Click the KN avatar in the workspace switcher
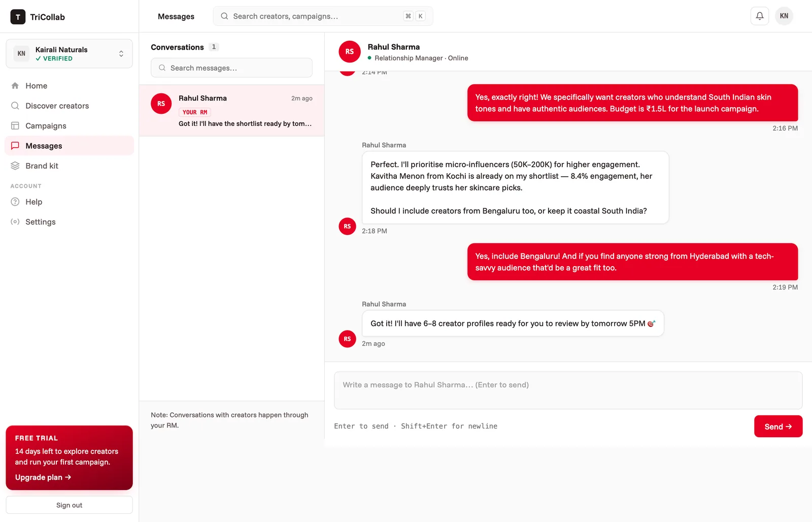The image size is (812, 522). tap(21, 53)
